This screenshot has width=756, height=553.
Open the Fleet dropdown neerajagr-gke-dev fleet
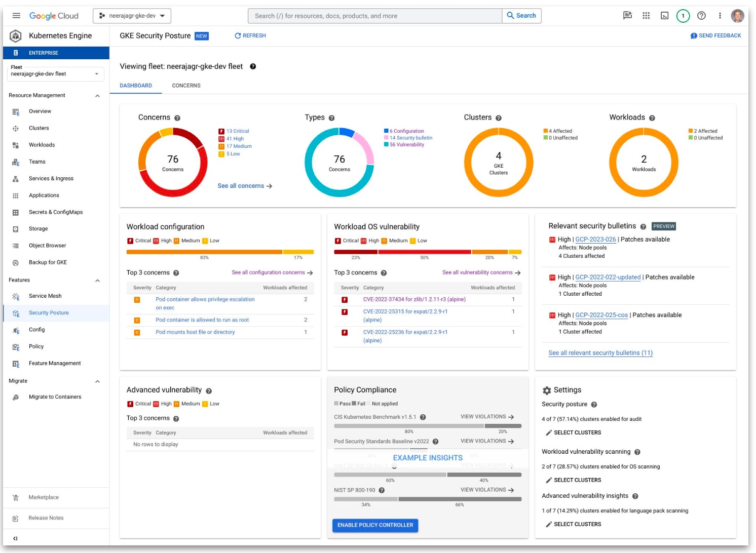pos(56,74)
